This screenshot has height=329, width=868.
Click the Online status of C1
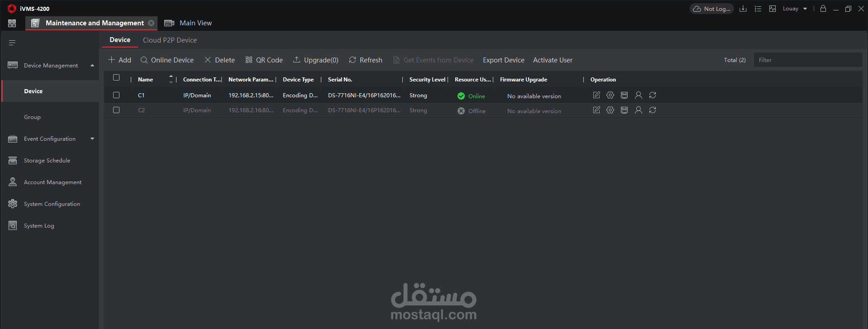pos(471,96)
